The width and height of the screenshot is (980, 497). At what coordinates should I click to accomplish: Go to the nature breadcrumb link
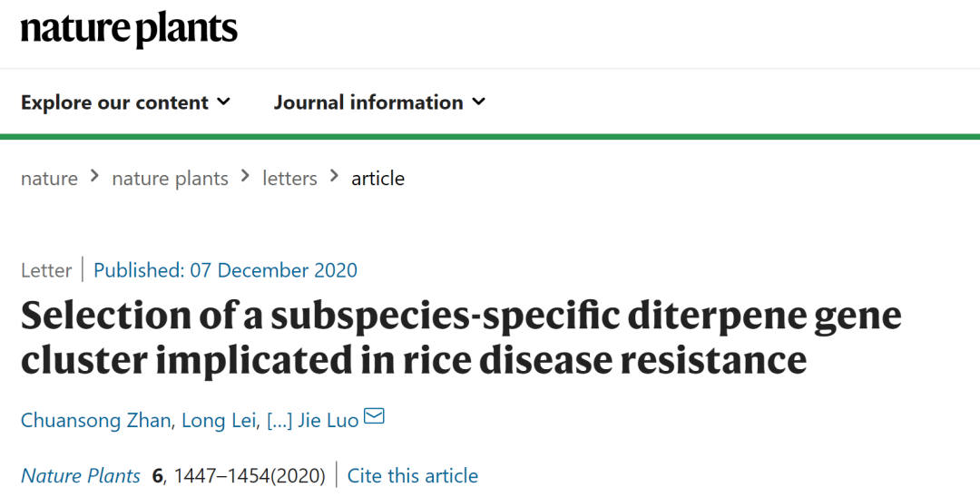(49, 179)
